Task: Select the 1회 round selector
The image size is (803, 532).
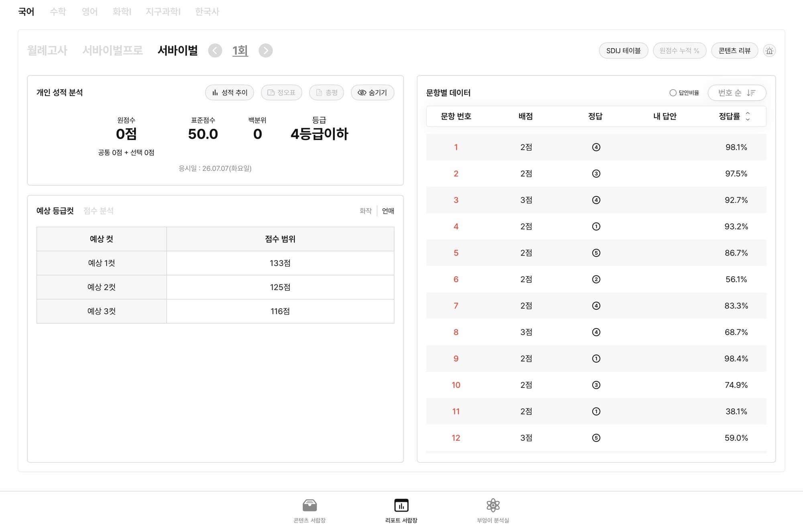Action: pos(240,51)
